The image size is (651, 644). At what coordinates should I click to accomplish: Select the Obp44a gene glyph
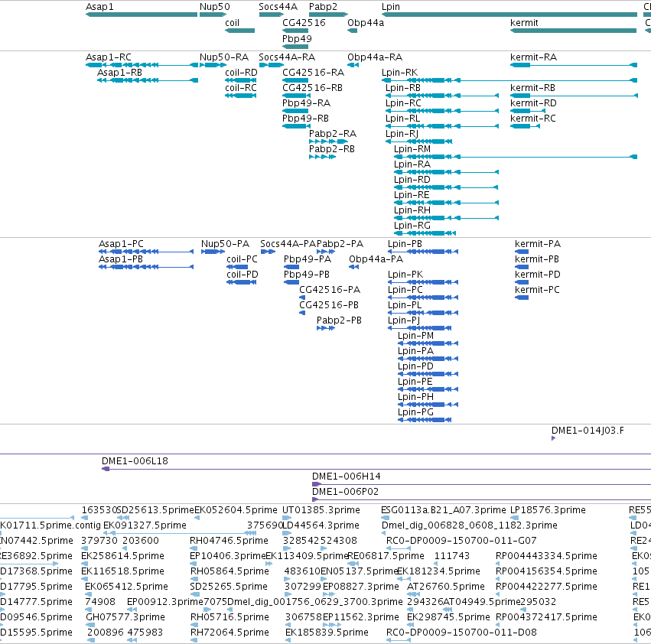click(353, 31)
